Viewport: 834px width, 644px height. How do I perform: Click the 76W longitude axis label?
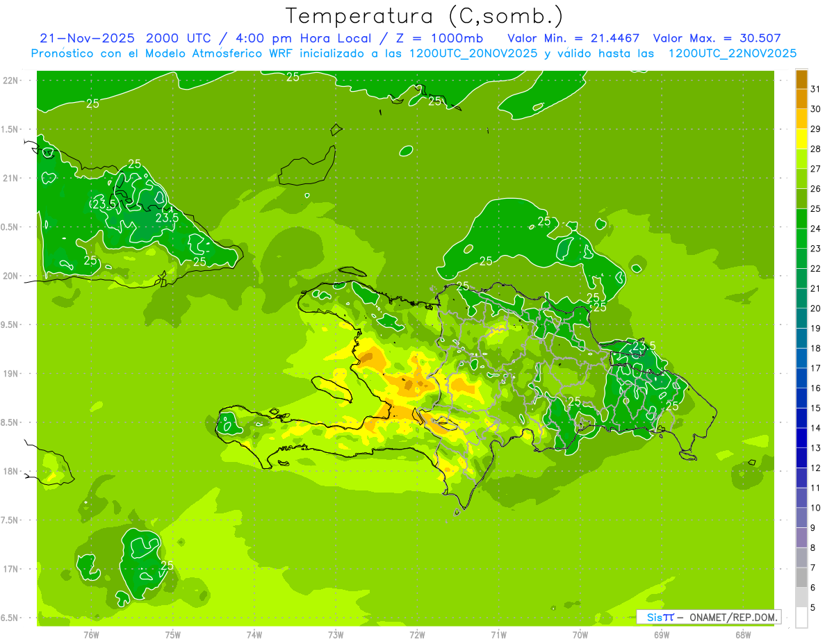(91, 634)
